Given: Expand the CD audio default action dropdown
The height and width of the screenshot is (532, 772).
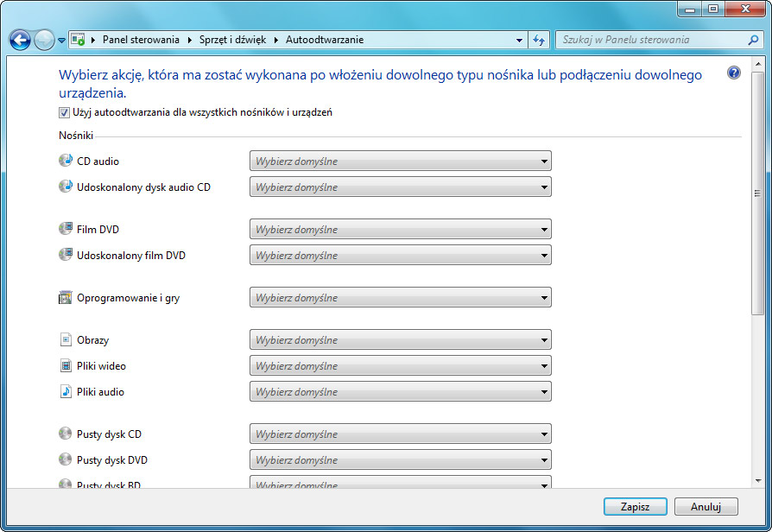Looking at the screenshot, I should click(x=400, y=161).
